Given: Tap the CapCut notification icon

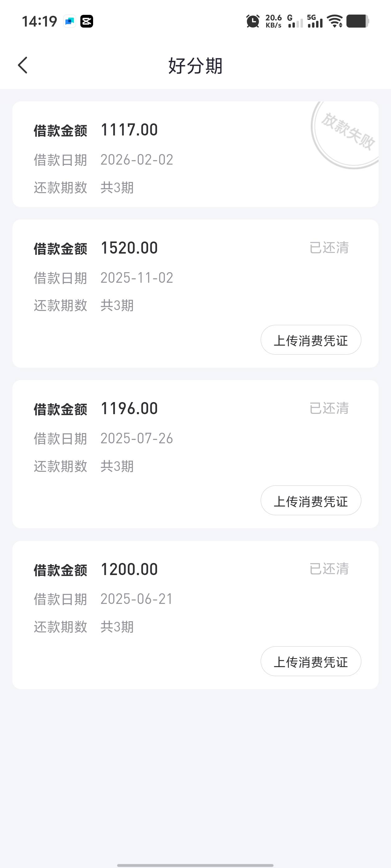Looking at the screenshot, I should pos(87,21).
